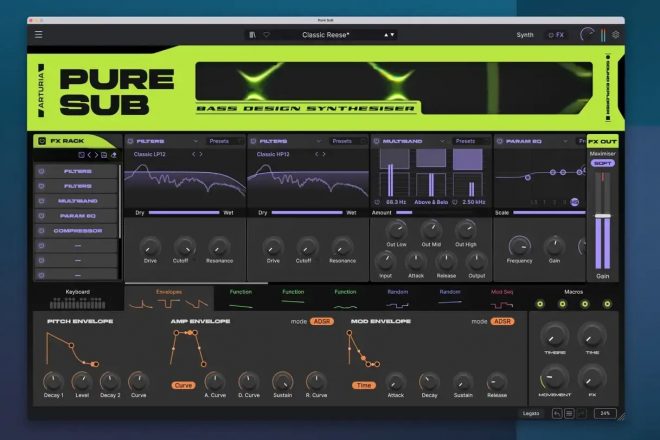Image resolution: width=660 pixels, height=440 pixels.
Task: Open the settings gear icon
Action: pyautogui.click(x=615, y=35)
